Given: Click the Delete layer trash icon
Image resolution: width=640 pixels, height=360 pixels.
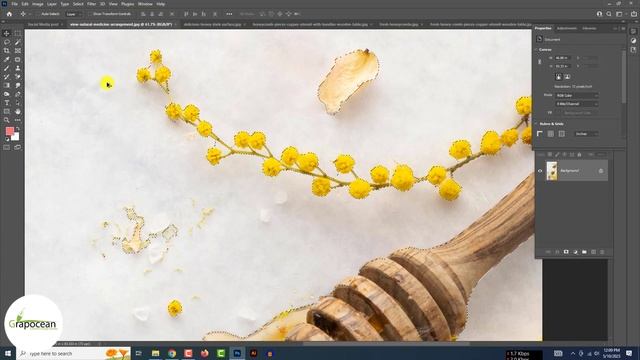Looking at the screenshot, I should pyautogui.click(x=602, y=252).
